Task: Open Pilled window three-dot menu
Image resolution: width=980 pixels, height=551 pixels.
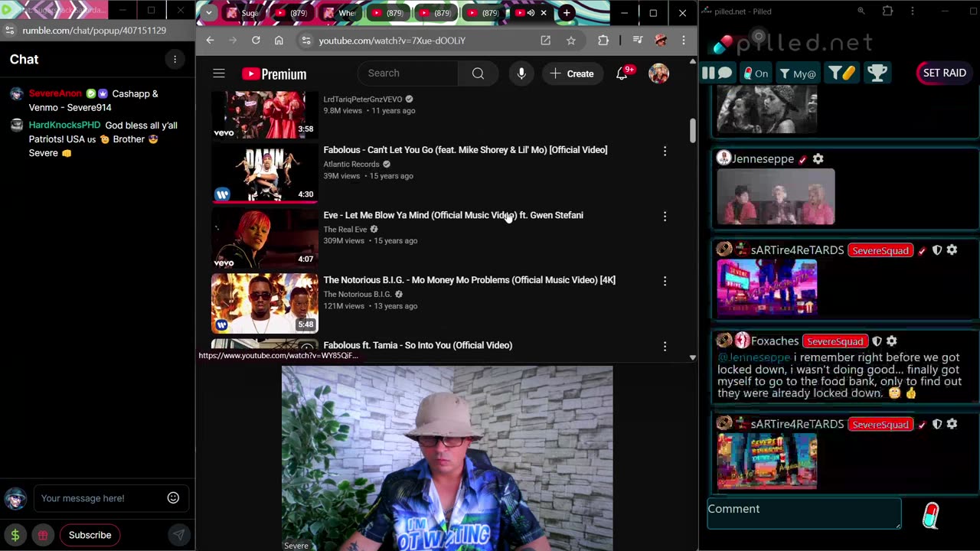Action: [912, 11]
